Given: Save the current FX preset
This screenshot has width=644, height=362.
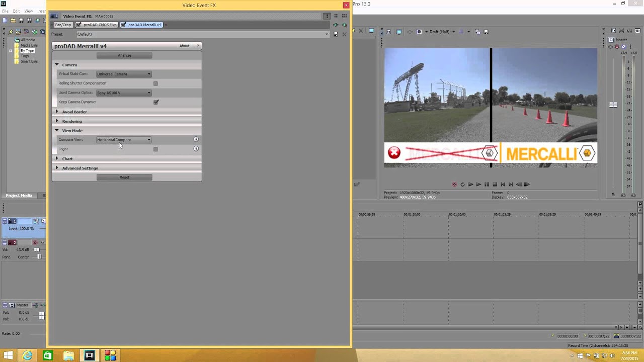Looking at the screenshot, I should tap(336, 34).
